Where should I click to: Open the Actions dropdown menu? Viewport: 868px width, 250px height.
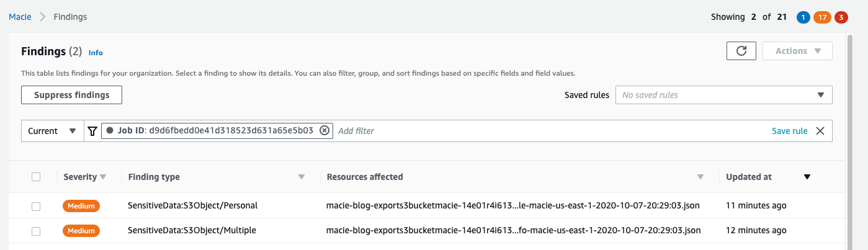click(797, 51)
